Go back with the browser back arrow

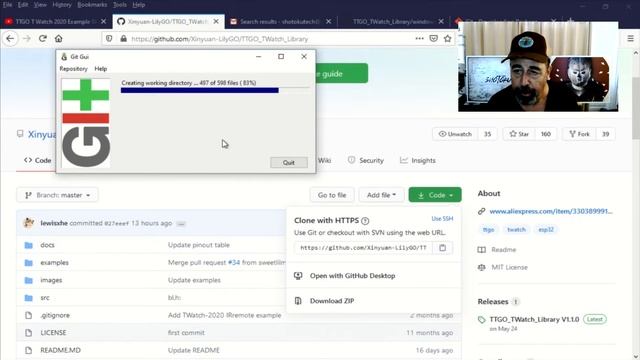(10, 39)
